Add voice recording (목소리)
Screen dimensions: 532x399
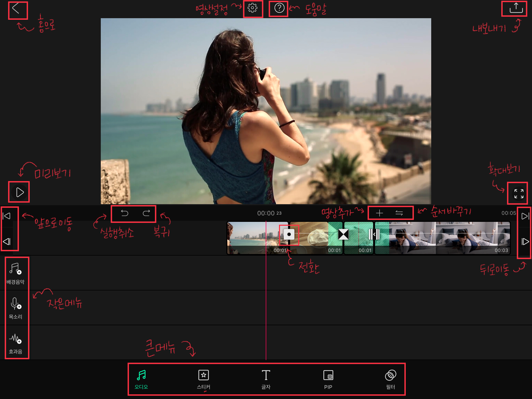(x=16, y=308)
